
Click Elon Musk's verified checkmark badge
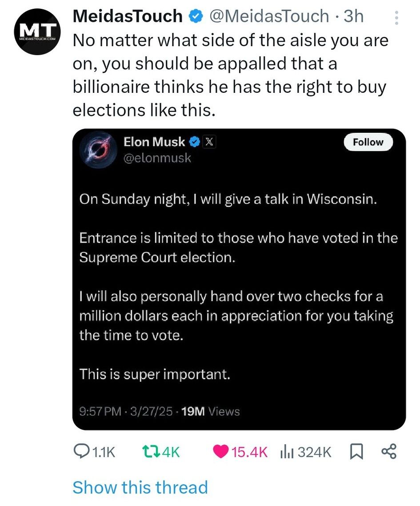click(x=194, y=142)
